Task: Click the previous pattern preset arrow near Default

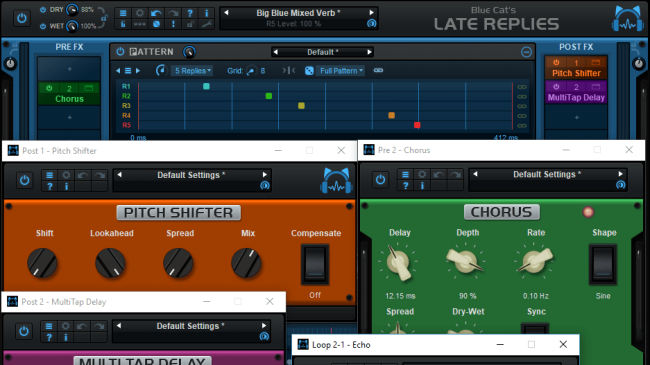Action: [275, 52]
